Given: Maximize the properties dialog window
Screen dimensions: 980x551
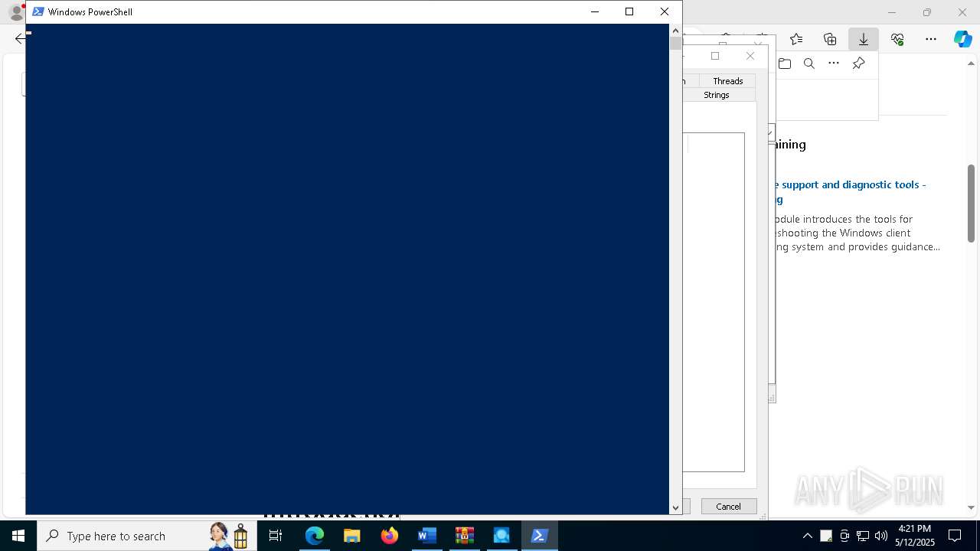Looking at the screenshot, I should [x=715, y=56].
